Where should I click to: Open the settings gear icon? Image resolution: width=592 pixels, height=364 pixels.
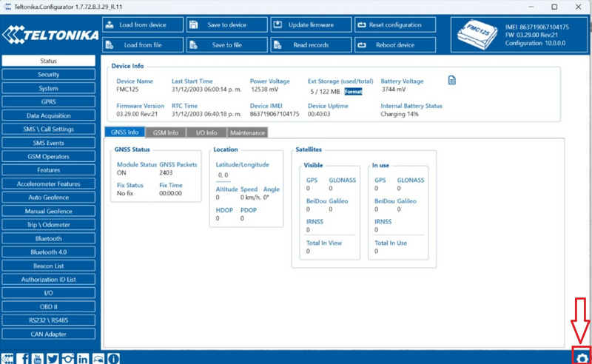582,358
